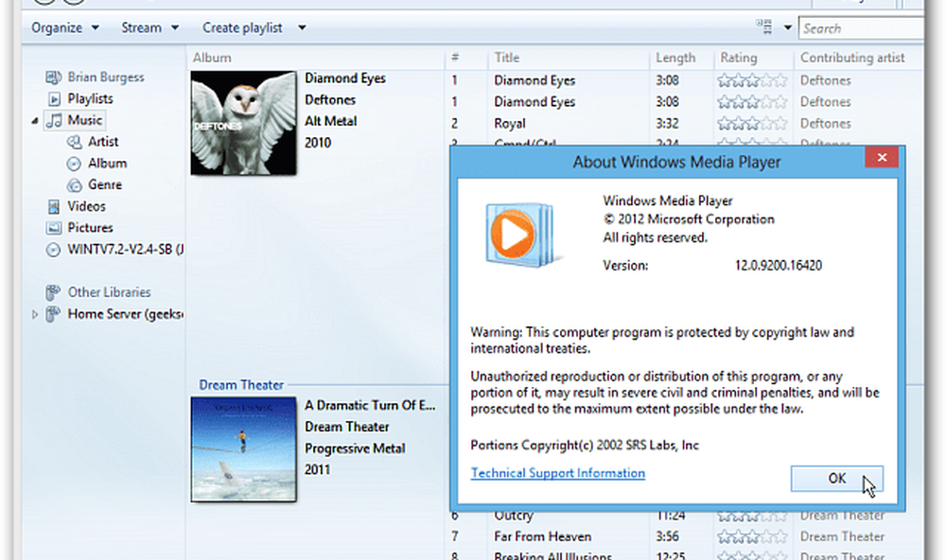The width and height of the screenshot is (946, 560).
Task: Select the Diamond Eyes album cover
Action: (244, 124)
